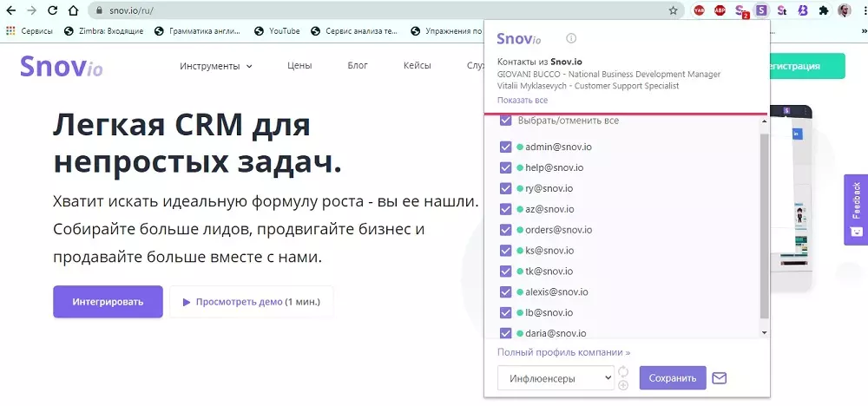Open the browser home page icon
868x406 pixels.
[x=73, y=10]
